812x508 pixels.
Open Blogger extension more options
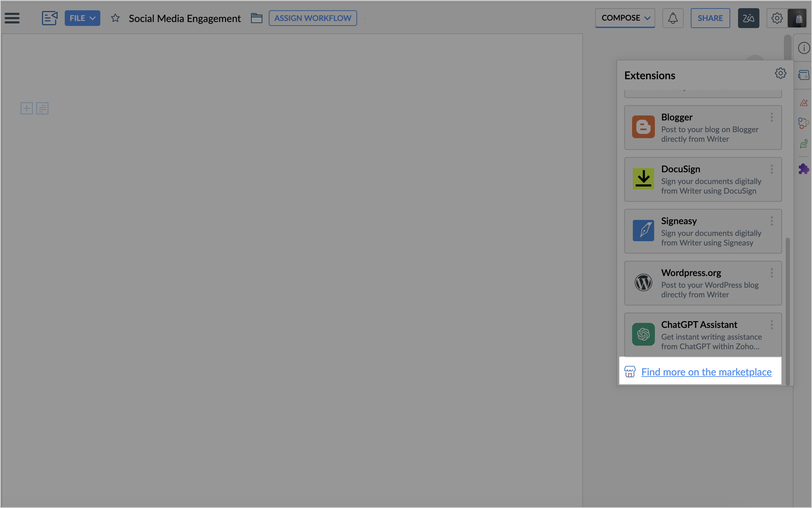click(x=771, y=117)
